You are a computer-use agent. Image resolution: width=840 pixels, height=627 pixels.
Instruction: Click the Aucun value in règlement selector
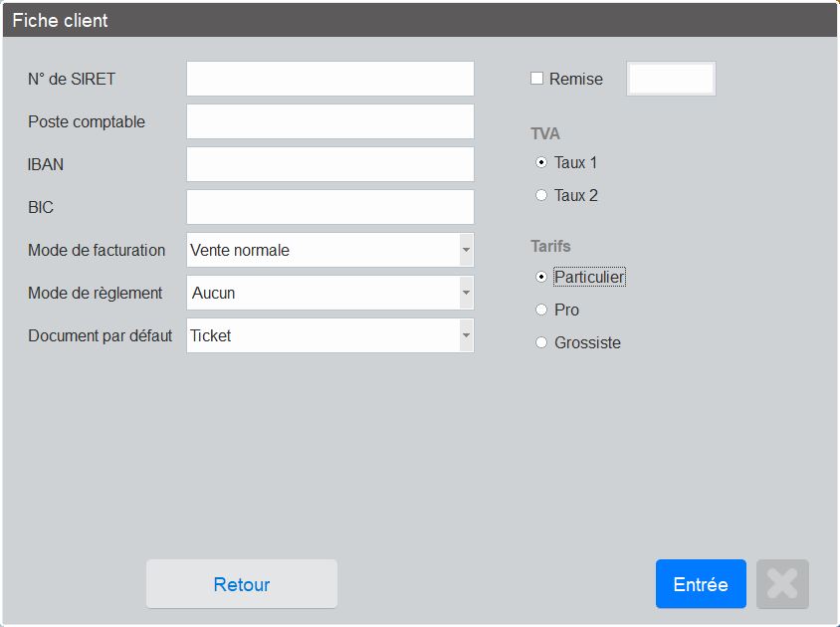213,294
